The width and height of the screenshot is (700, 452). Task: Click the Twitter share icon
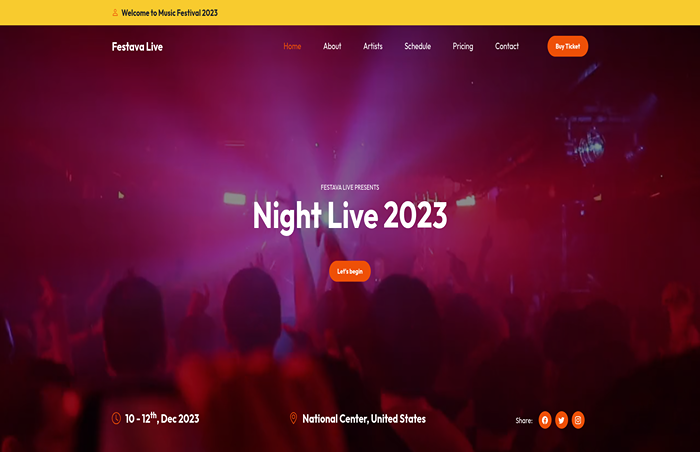tap(561, 420)
